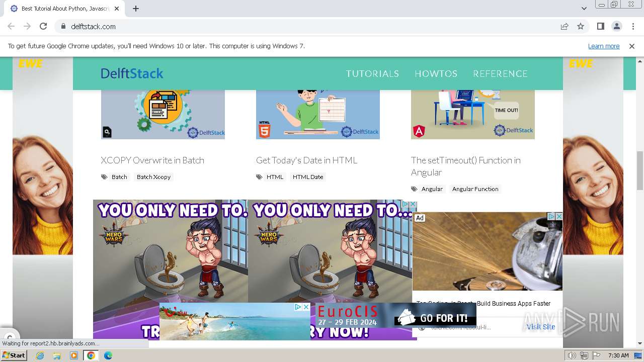The height and width of the screenshot is (362, 644).
Task: Bookmark this tab with the star icon
Action: (581, 26)
